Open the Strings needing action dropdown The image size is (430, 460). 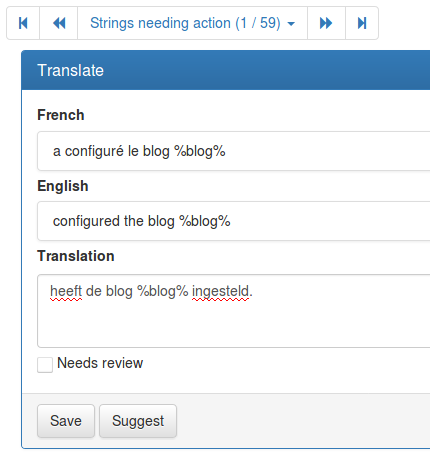[x=192, y=23]
